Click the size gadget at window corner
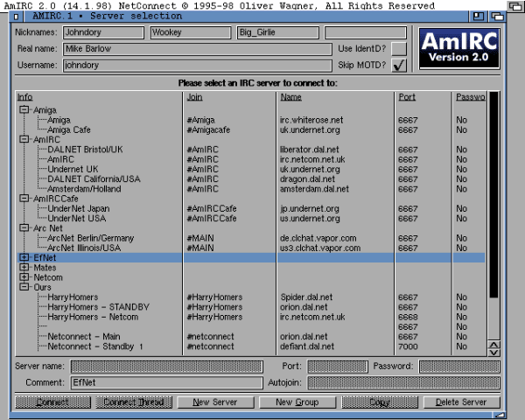The height and width of the screenshot is (420, 525). point(500,416)
